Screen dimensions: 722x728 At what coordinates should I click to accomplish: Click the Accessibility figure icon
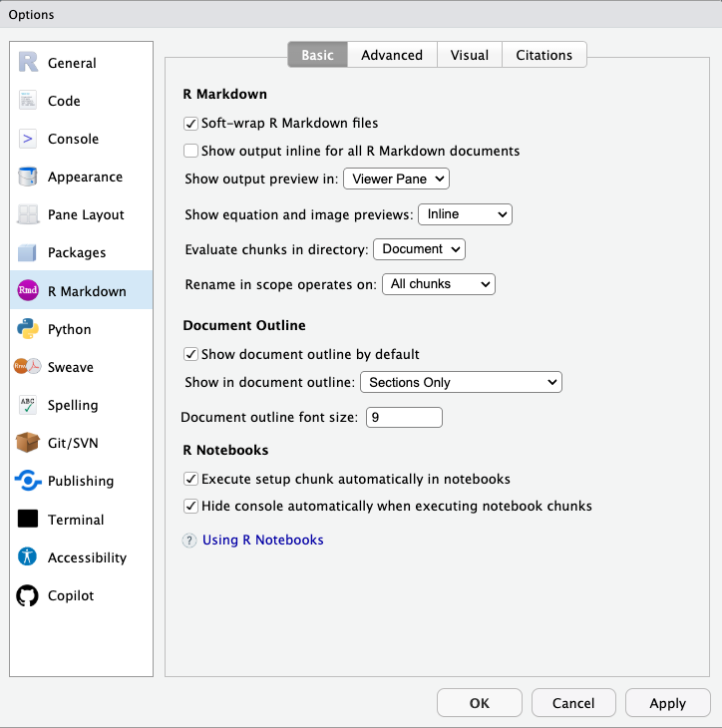(28, 557)
